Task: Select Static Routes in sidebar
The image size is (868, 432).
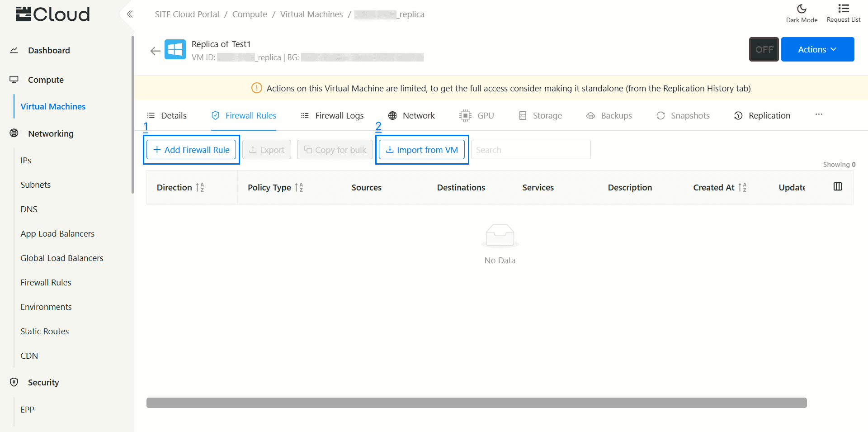Action: pos(45,331)
